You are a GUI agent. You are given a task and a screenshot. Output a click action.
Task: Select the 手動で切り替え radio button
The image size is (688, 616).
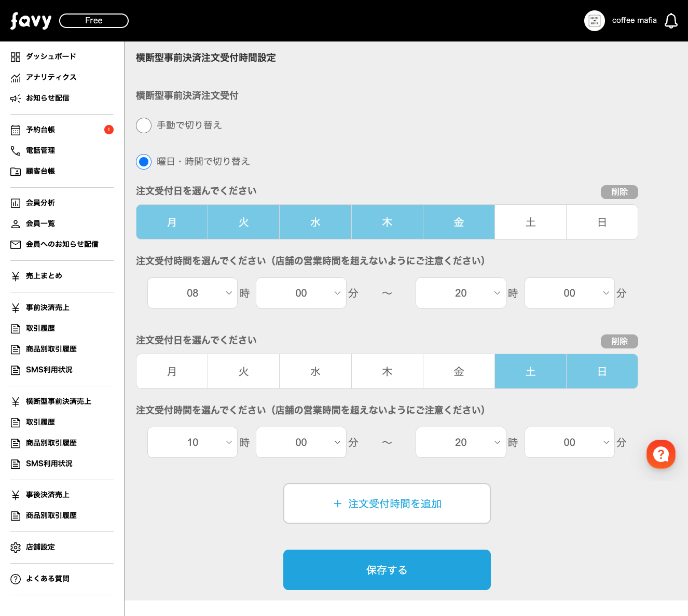pos(144,125)
